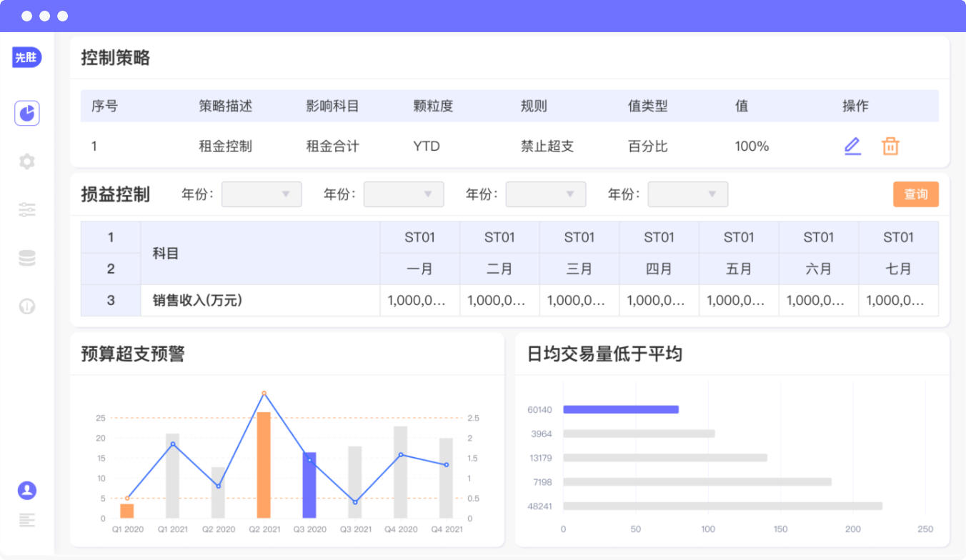Open the user profile avatar icon

point(27,491)
